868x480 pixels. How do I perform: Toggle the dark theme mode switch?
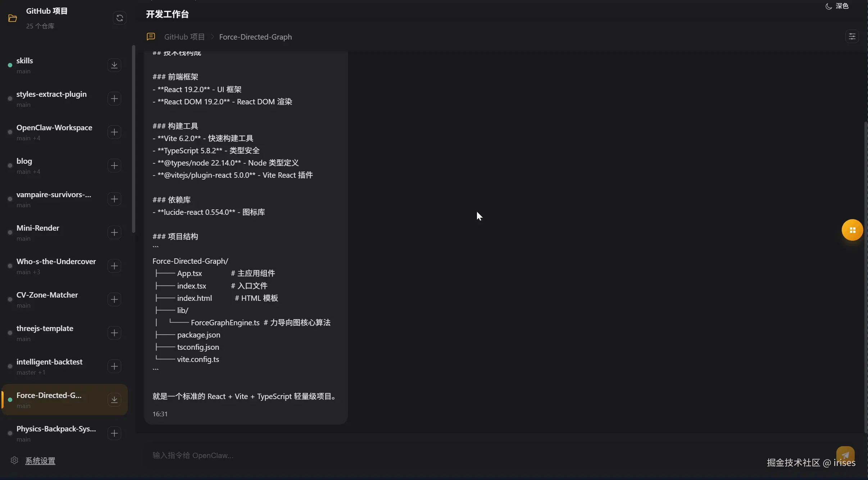837,6
